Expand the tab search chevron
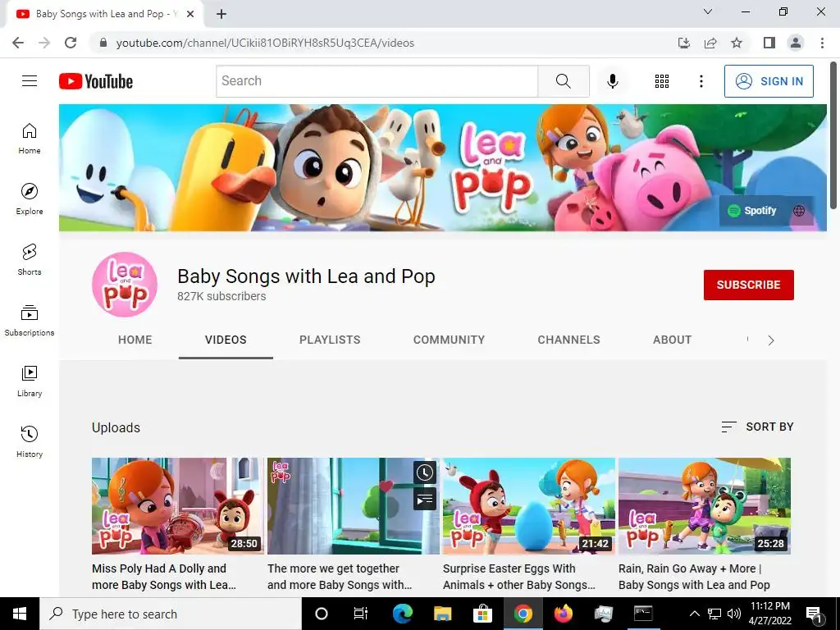The width and height of the screenshot is (840, 630). point(708,11)
